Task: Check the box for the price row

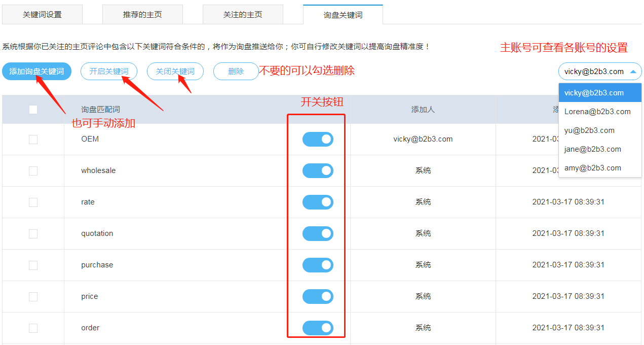Action: (33, 296)
